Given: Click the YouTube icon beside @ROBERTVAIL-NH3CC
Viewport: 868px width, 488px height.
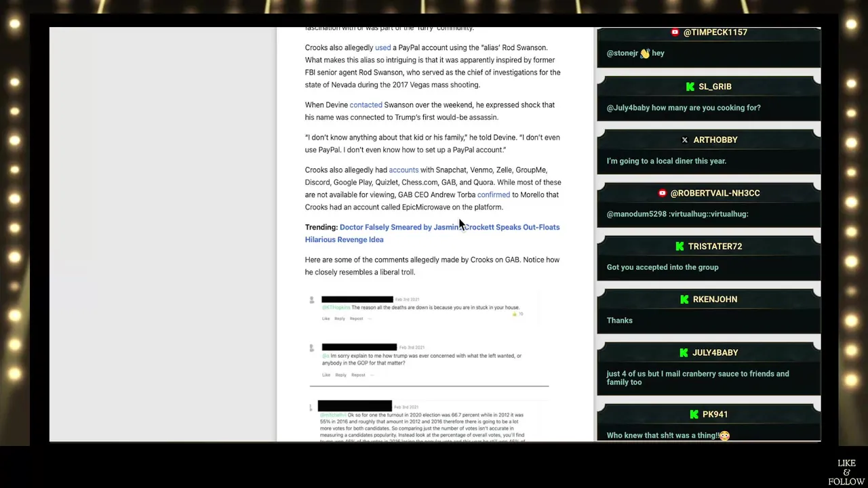Looking at the screenshot, I should point(663,193).
